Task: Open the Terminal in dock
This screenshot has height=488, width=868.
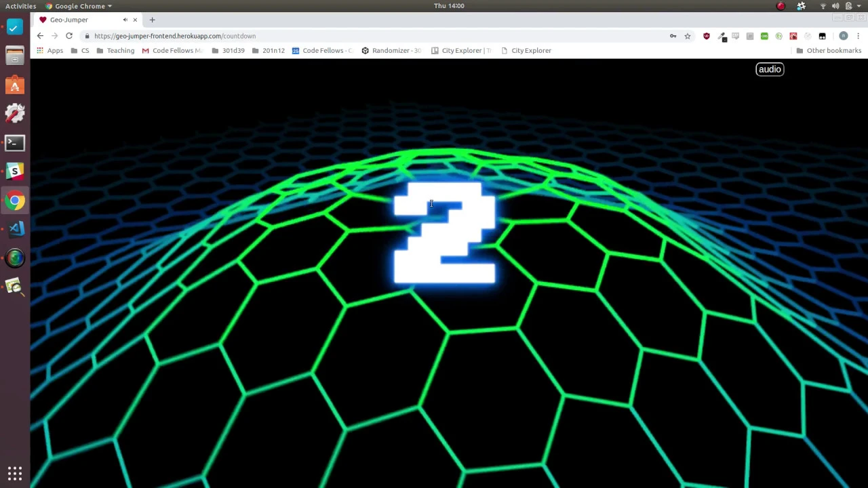Action: 15,143
